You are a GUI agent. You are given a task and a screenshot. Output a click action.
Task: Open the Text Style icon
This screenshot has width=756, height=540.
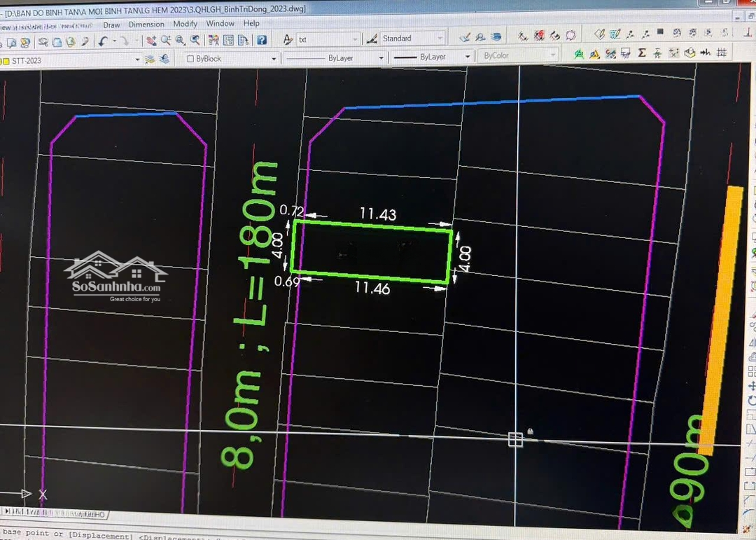288,39
